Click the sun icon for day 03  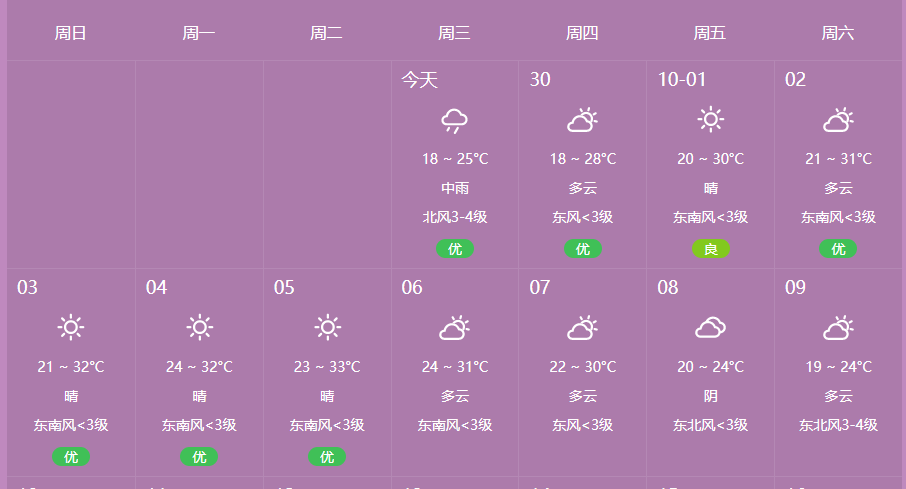click(x=71, y=328)
